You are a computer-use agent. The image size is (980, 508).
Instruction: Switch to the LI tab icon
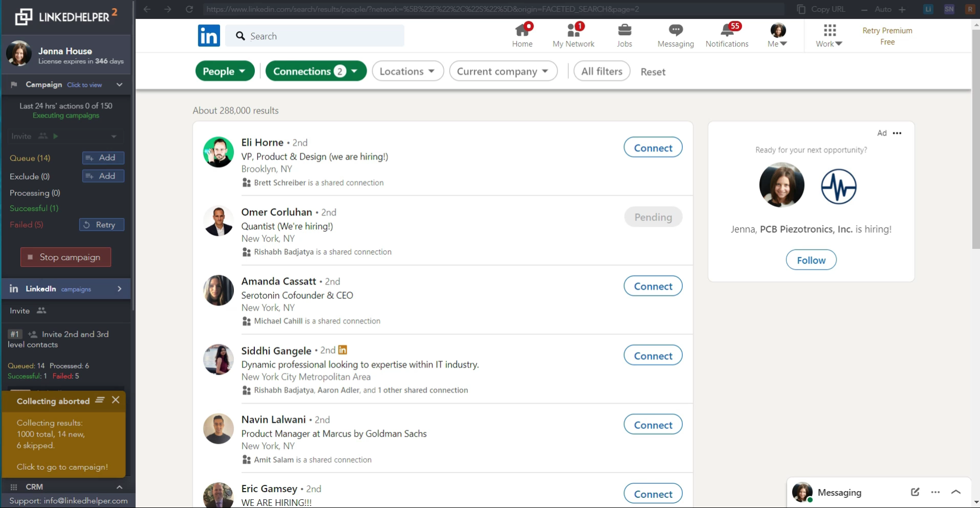(x=928, y=9)
